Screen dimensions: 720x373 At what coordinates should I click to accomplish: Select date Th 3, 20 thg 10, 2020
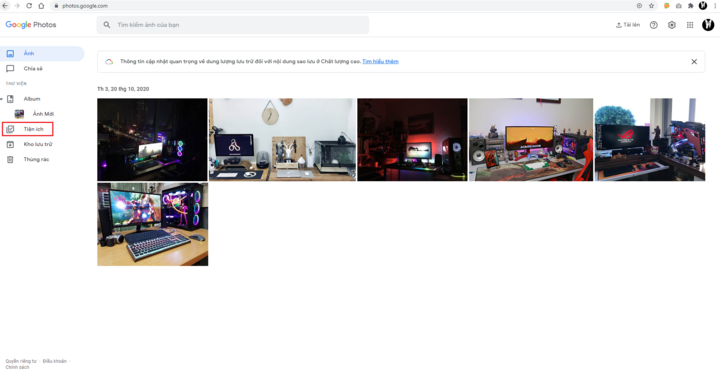click(x=123, y=89)
